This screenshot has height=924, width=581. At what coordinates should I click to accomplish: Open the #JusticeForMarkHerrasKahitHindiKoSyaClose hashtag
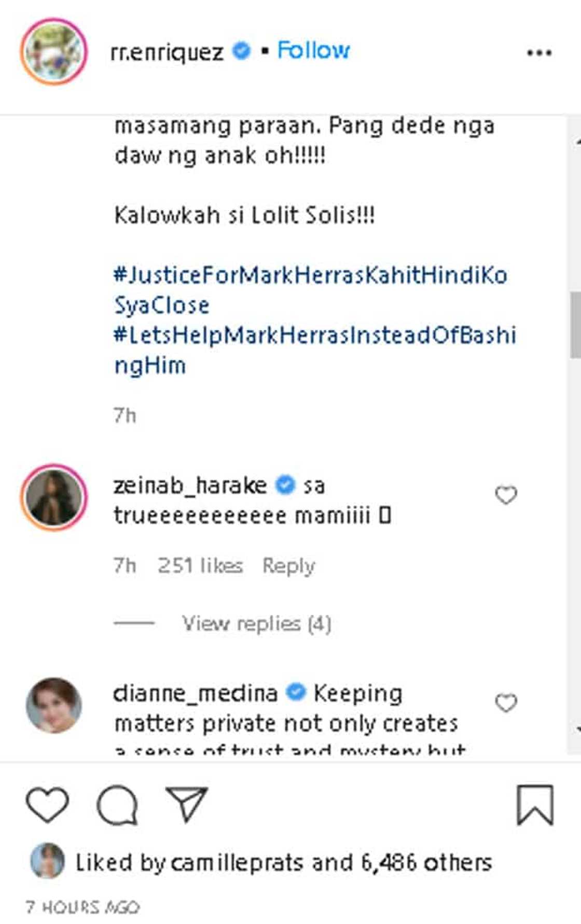pyautogui.click(x=310, y=275)
